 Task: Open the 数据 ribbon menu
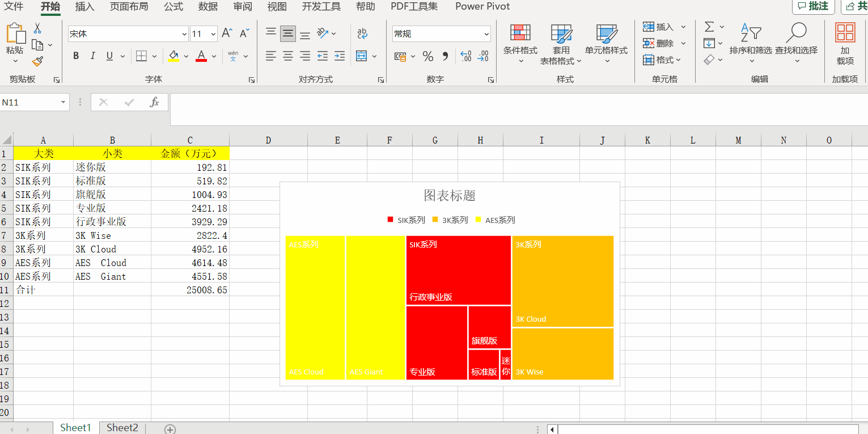208,7
